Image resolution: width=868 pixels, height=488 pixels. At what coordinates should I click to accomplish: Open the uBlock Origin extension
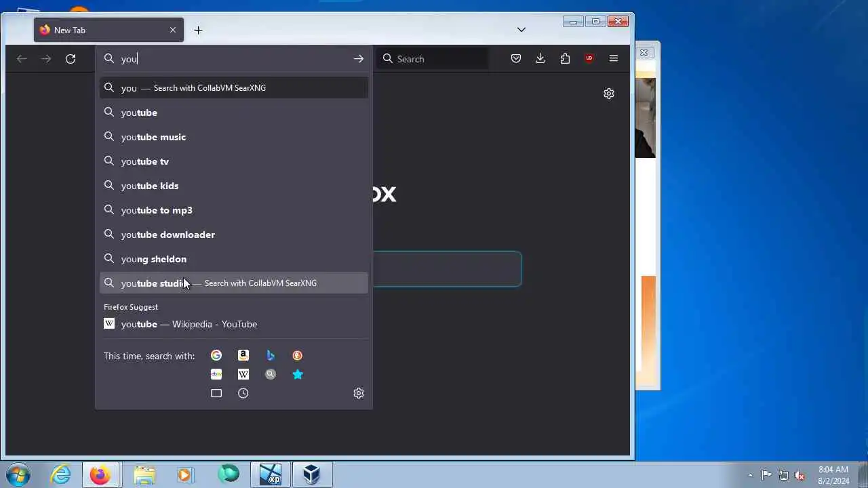589,59
